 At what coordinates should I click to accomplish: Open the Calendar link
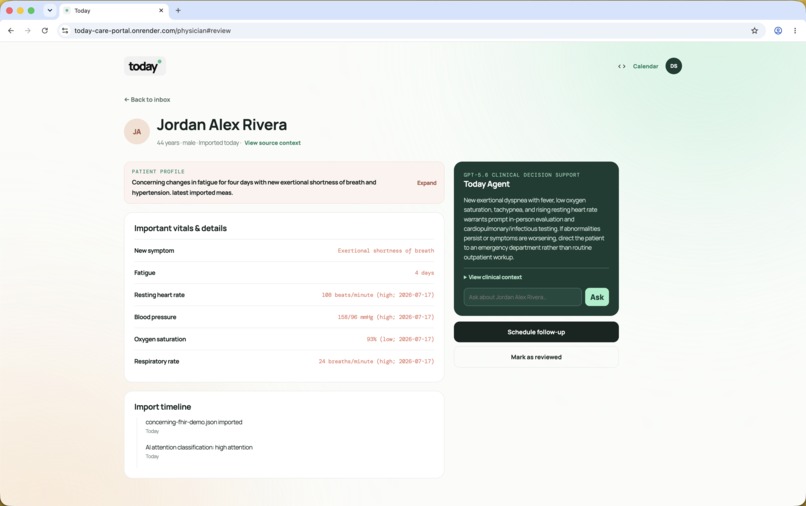point(645,66)
